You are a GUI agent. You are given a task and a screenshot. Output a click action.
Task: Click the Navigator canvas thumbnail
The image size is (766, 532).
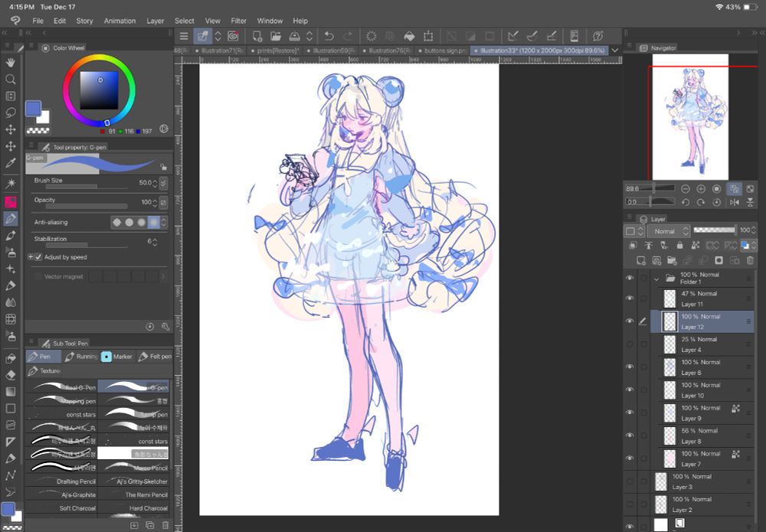[x=690, y=116]
